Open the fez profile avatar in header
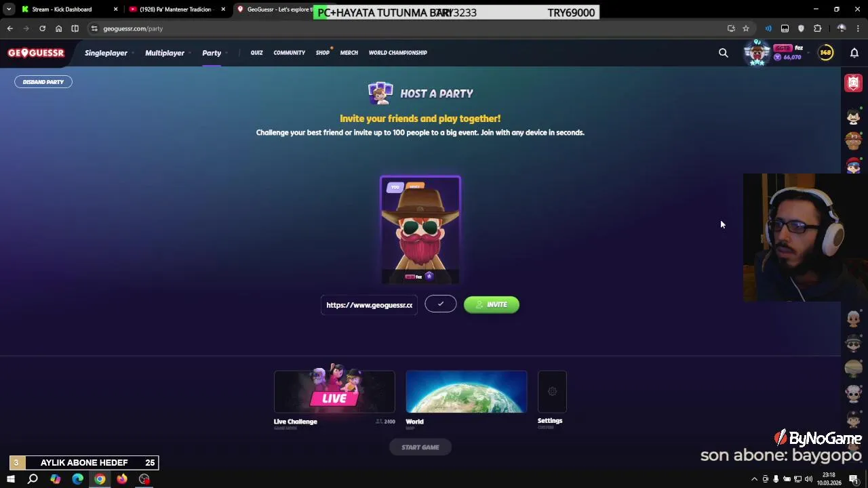The width and height of the screenshot is (868, 488). coord(757,52)
